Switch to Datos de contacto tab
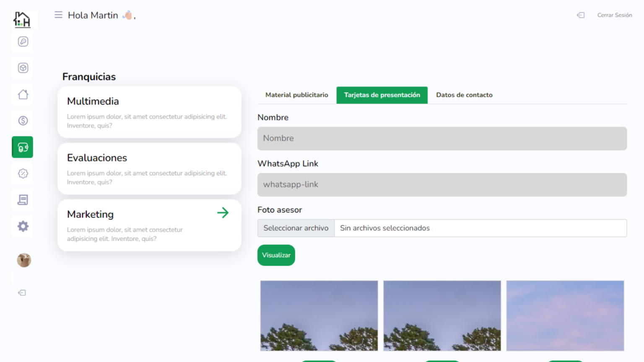Screen dimensions: 644x362 pos(464,95)
